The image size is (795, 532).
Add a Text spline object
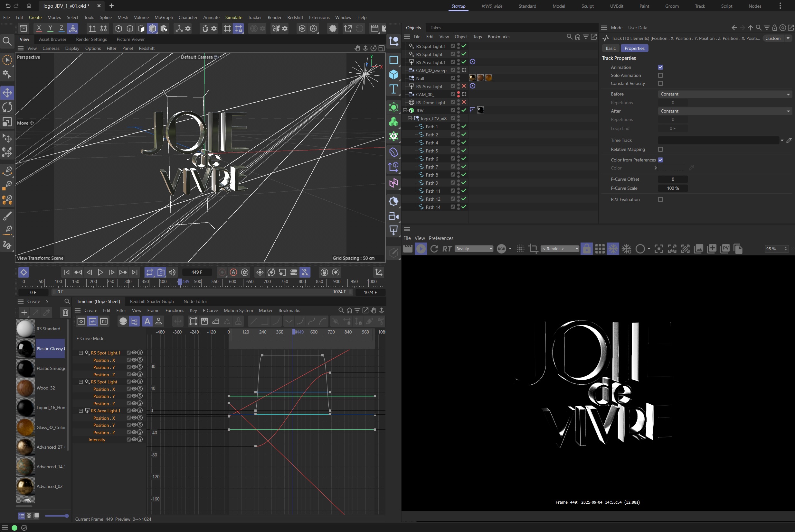point(393,89)
